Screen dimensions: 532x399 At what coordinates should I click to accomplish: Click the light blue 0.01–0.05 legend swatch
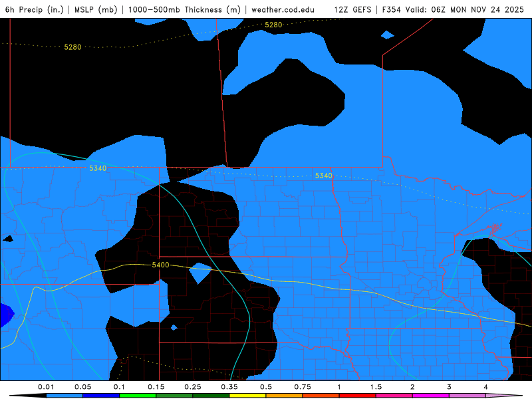(x=65, y=396)
